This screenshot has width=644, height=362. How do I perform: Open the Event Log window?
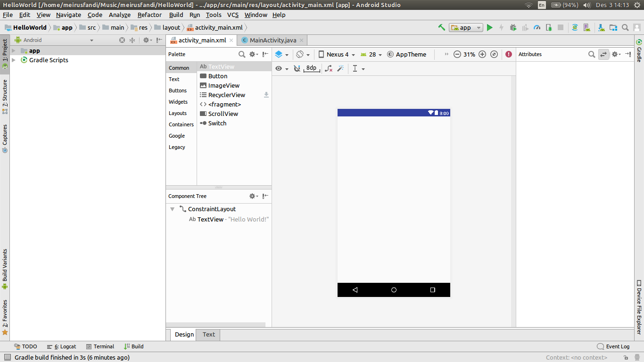tap(613, 346)
